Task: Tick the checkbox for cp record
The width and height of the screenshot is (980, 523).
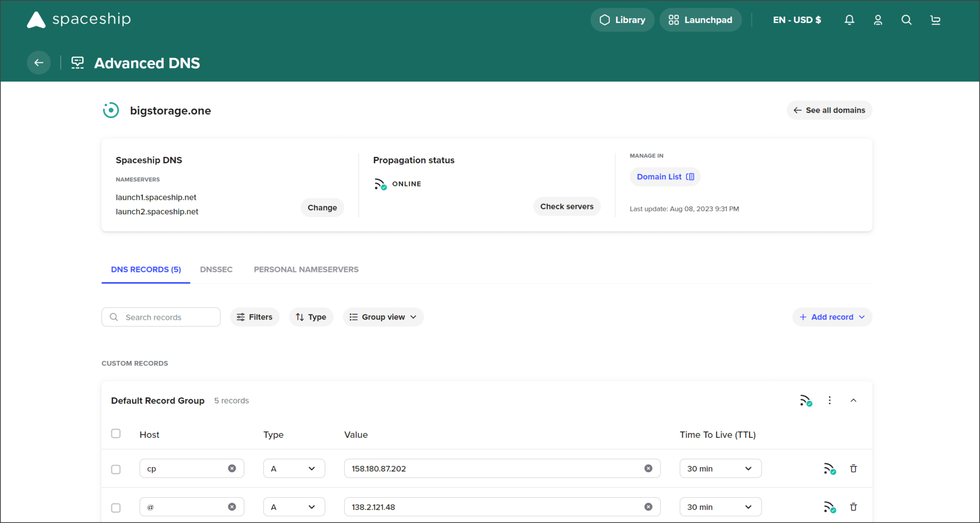Action: click(x=116, y=469)
